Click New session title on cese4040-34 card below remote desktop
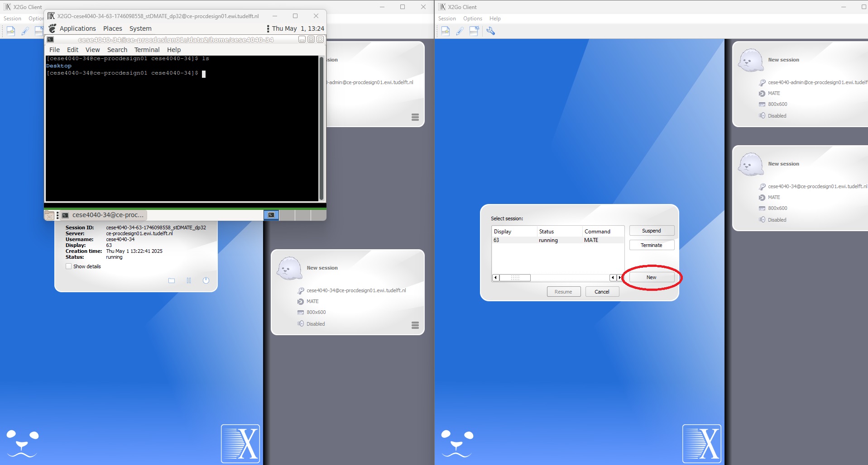868x465 pixels. point(322,268)
